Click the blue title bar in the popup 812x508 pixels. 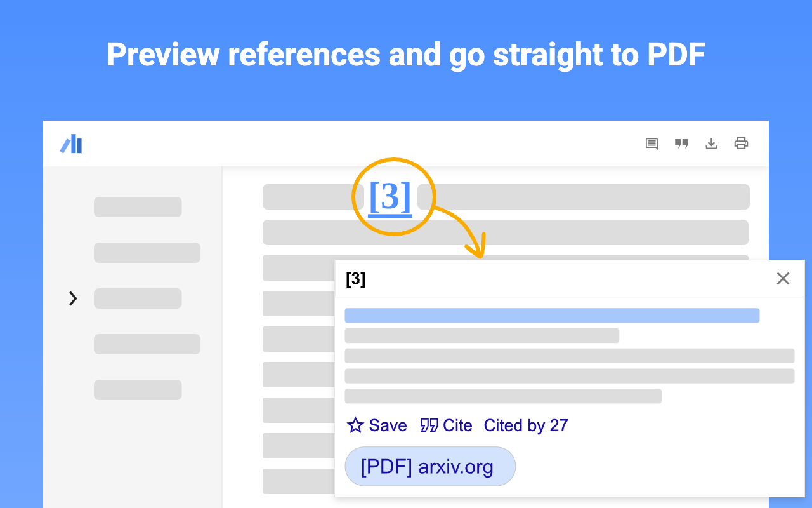[551, 316]
